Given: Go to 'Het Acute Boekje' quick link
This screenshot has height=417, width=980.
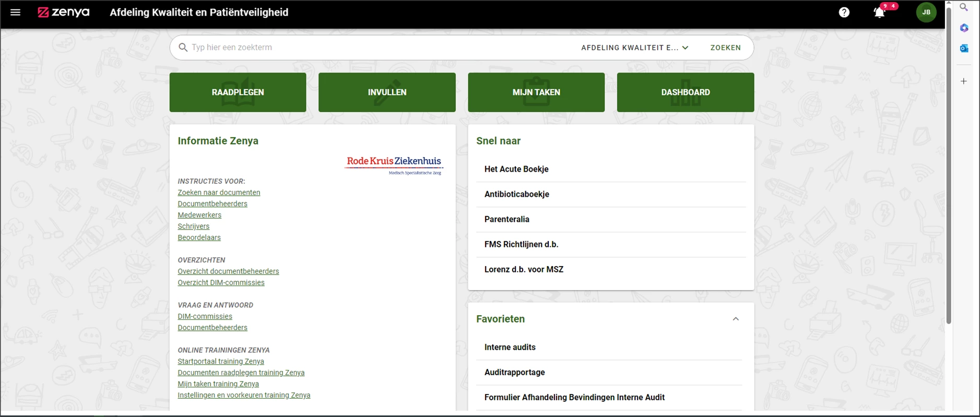Looking at the screenshot, I should [611, 169].
